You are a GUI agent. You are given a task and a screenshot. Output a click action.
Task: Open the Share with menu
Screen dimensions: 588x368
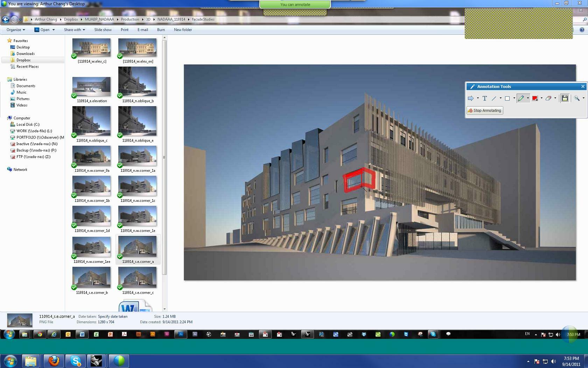pos(74,30)
